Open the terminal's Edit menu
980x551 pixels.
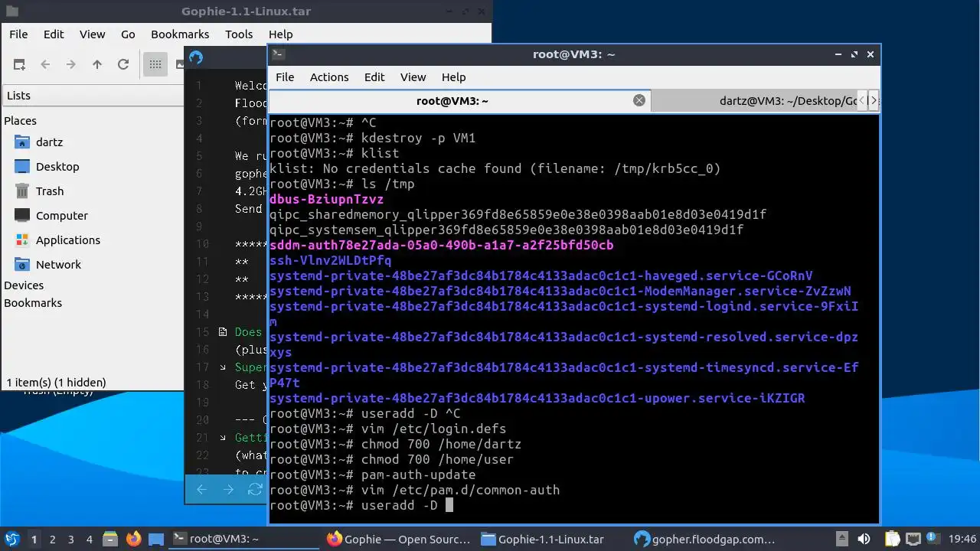tap(374, 77)
